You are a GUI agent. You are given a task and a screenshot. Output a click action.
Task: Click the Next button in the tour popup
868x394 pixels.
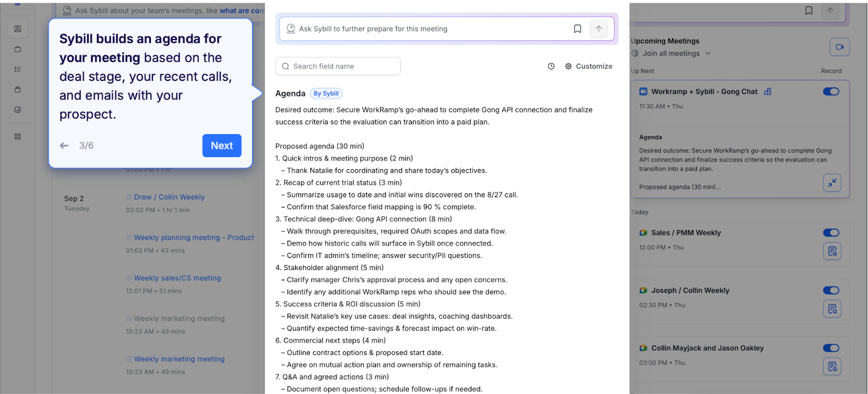tap(222, 146)
